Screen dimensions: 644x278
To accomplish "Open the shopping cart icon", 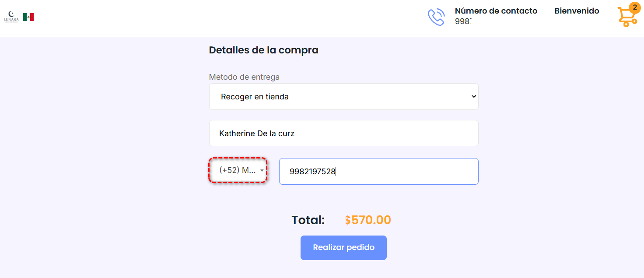I will pyautogui.click(x=626, y=17).
